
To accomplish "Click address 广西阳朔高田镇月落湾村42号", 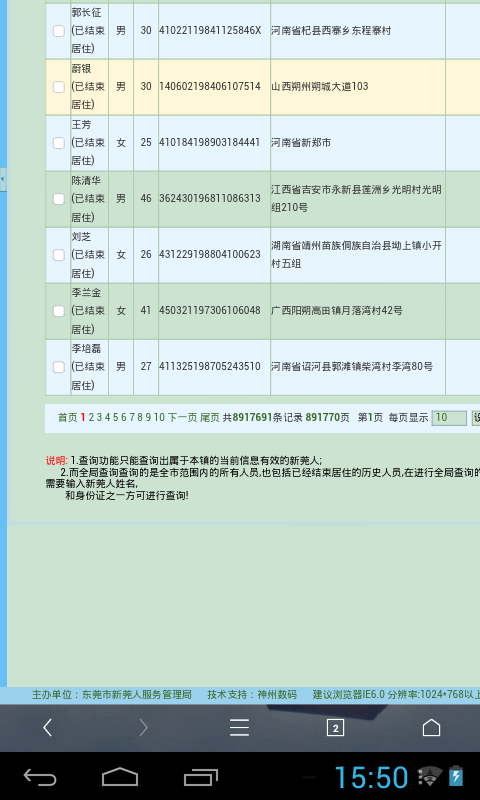I will coord(337,310).
